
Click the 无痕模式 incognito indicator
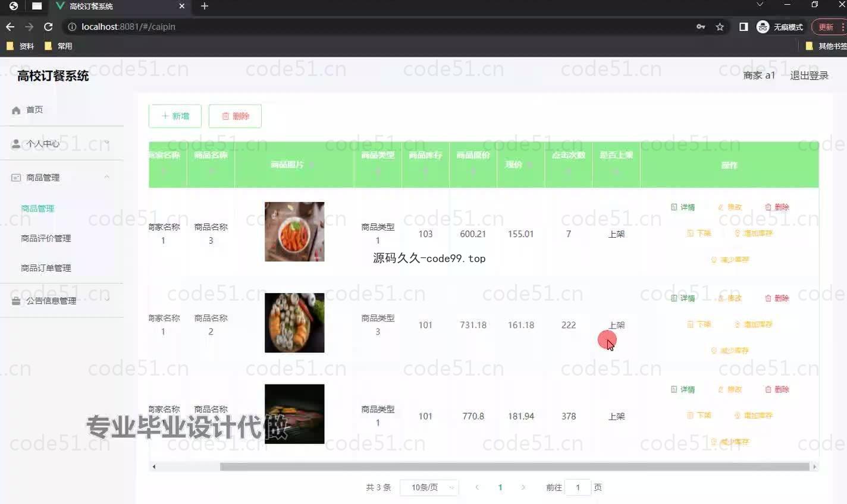coord(780,27)
